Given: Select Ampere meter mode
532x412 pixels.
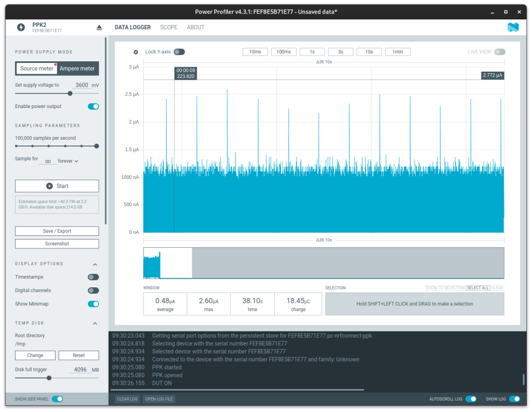Looking at the screenshot, I should pos(77,69).
